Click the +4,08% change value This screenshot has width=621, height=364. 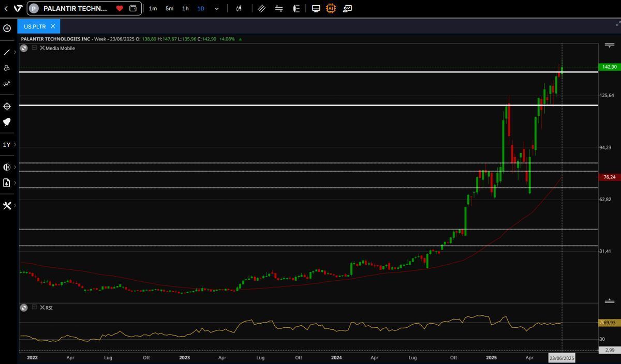(x=227, y=39)
